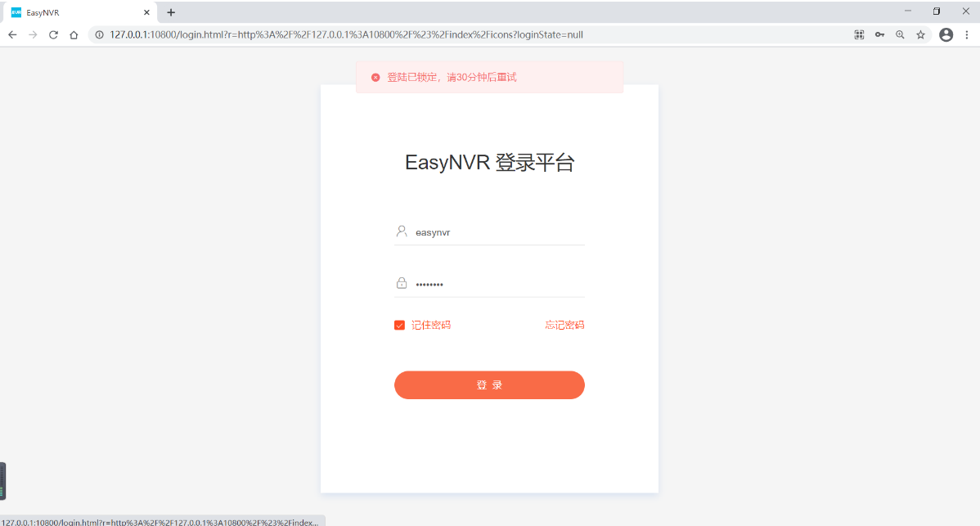Reload the EasyNVR login page
980x526 pixels.
54,35
